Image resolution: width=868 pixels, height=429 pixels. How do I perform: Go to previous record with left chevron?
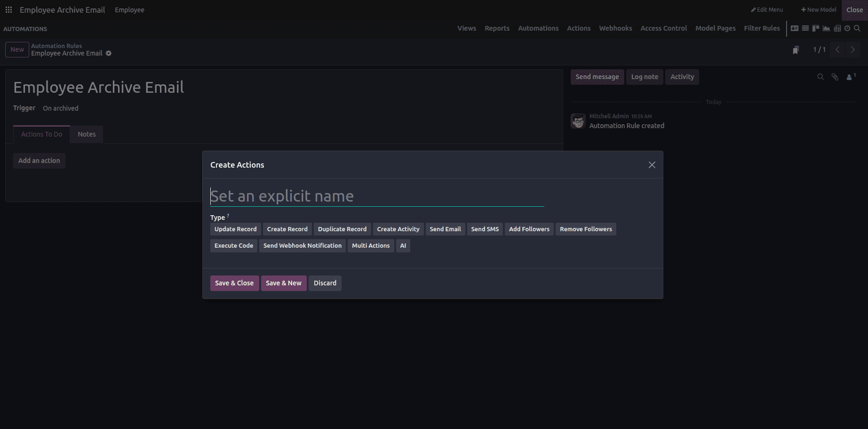837,49
